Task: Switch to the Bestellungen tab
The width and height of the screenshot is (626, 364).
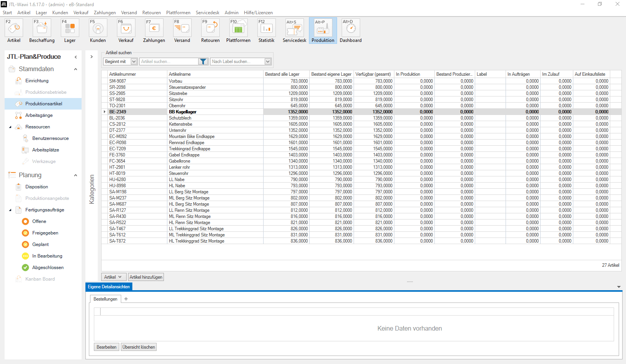Action: point(105,299)
